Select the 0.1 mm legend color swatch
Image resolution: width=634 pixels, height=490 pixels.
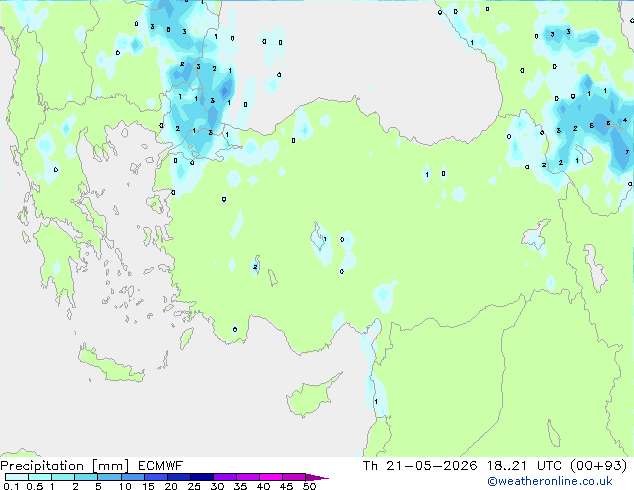17,477
